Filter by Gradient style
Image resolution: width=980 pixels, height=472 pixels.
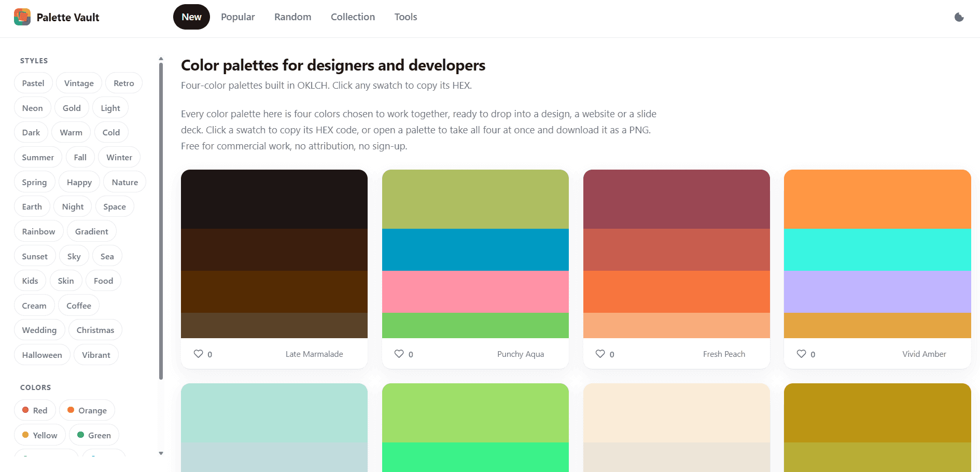click(x=92, y=231)
